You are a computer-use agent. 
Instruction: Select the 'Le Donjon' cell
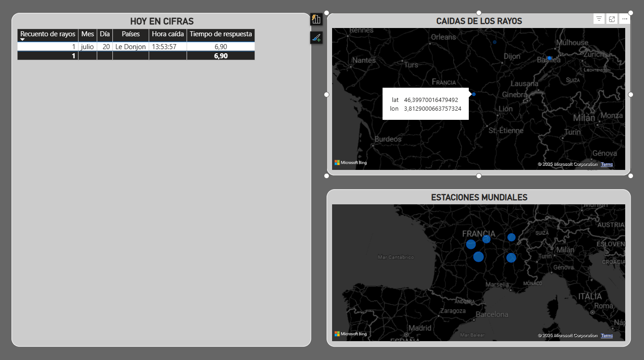point(131,47)
